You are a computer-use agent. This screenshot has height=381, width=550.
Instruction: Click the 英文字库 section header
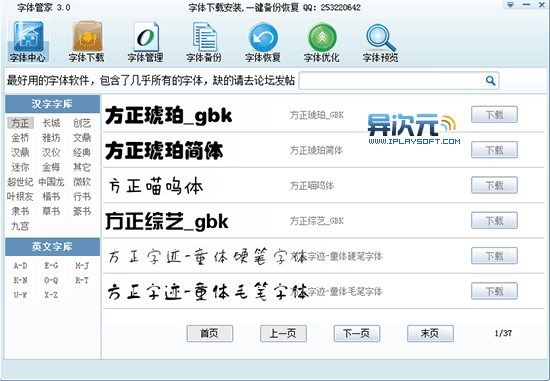click(53, 247)
